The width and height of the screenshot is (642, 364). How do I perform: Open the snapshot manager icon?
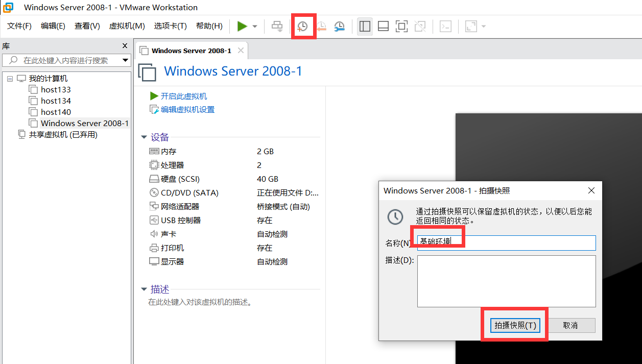[340, 27]
